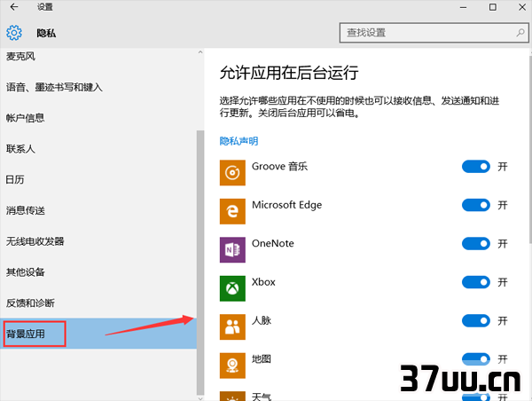Turn off Groove 音乐 background toggle

[475, 167]
